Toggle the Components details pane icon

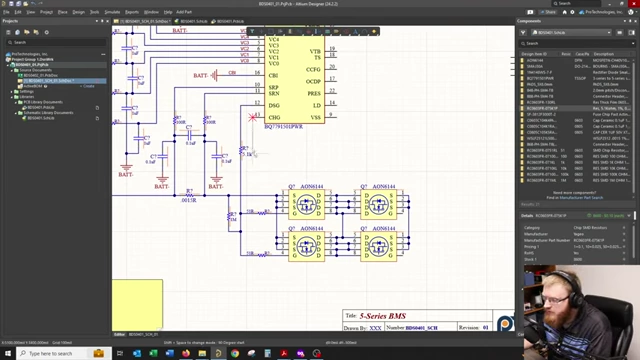[x=631, y=32]
